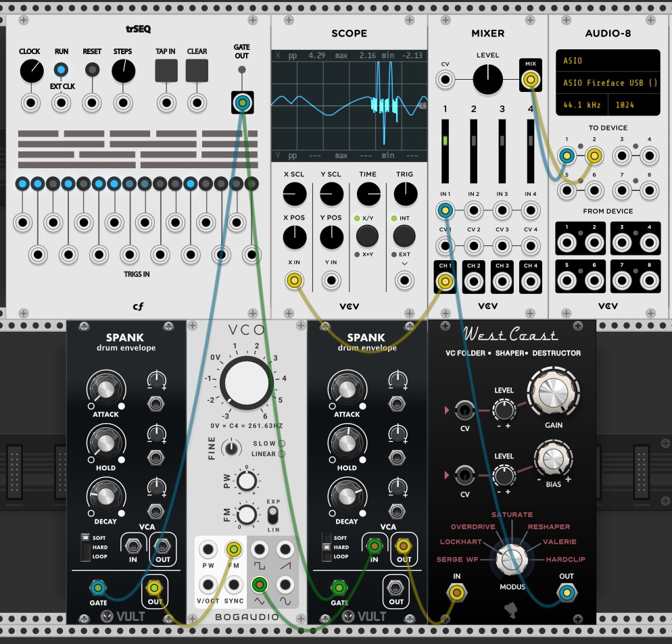Open the 1024 block size selector
This screenshot has height=644, width=672.
click(x=633, y=105)
